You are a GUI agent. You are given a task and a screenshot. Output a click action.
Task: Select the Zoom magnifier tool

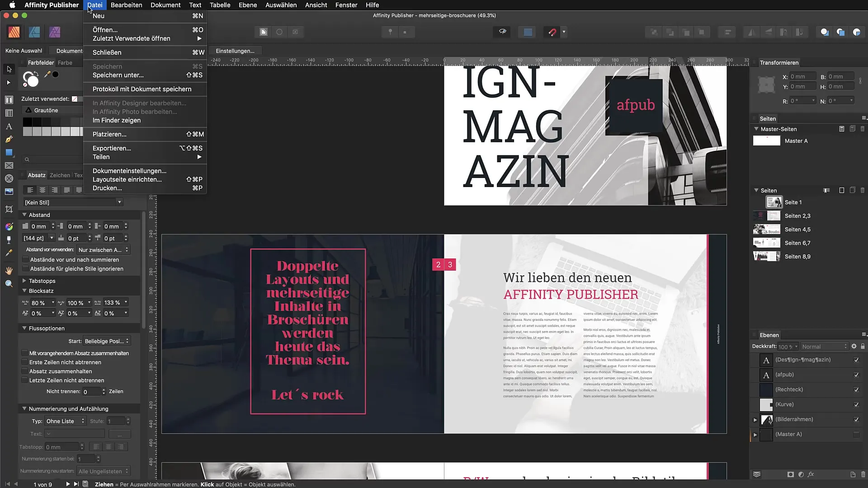[x=9, y=284]
